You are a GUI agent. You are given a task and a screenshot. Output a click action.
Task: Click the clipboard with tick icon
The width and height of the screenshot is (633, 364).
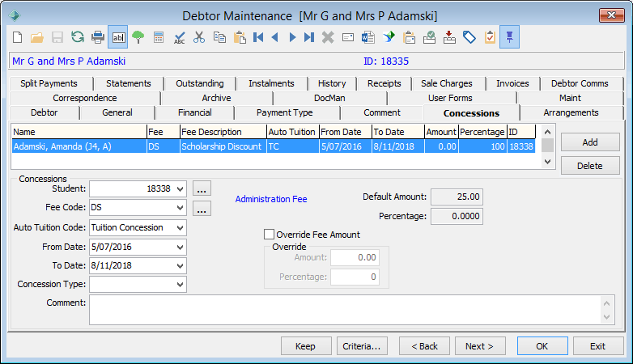click(x=490, y=37)
